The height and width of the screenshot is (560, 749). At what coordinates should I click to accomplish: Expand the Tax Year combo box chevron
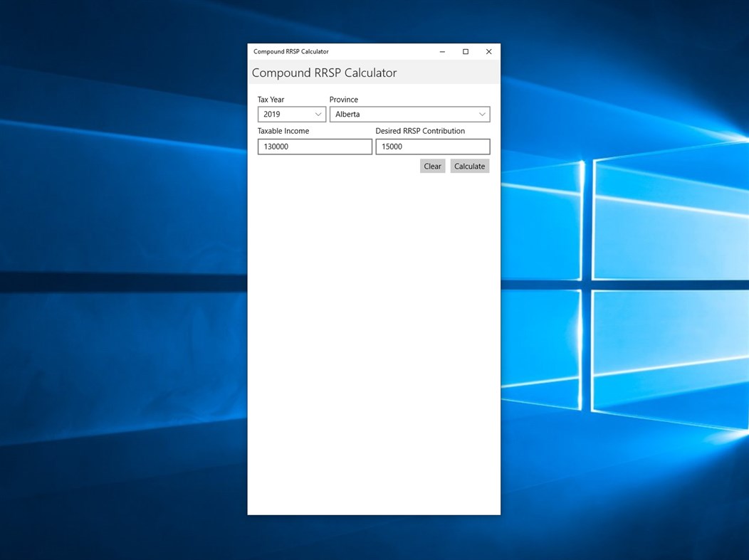click(318, 114)
